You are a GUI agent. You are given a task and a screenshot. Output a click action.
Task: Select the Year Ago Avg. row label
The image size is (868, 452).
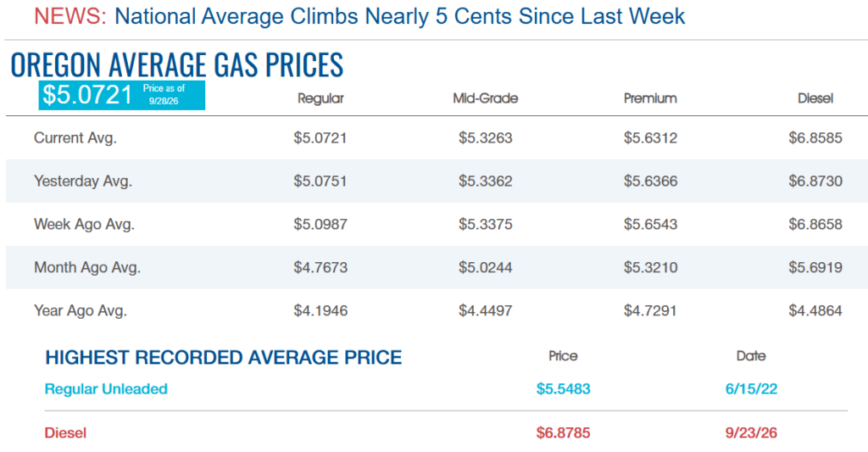click(x=81, y=310)
